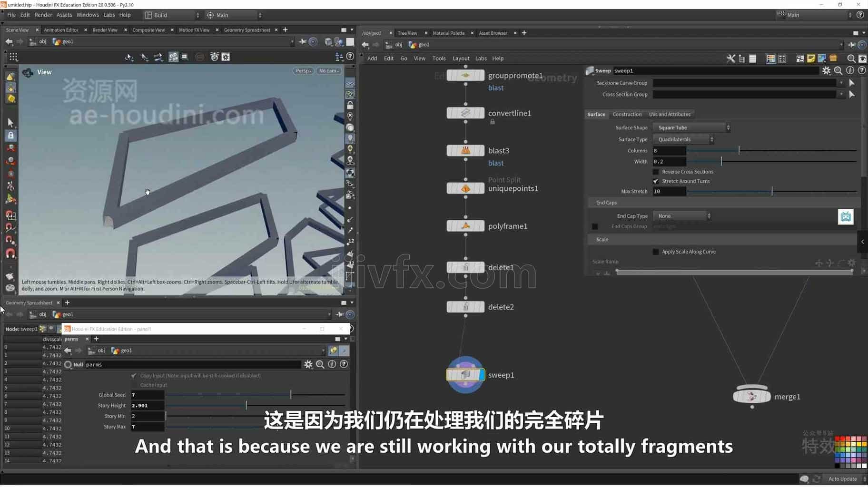Open the help icon in Sweep parameters
Screen dimensions: 868x487
[862, 70]
